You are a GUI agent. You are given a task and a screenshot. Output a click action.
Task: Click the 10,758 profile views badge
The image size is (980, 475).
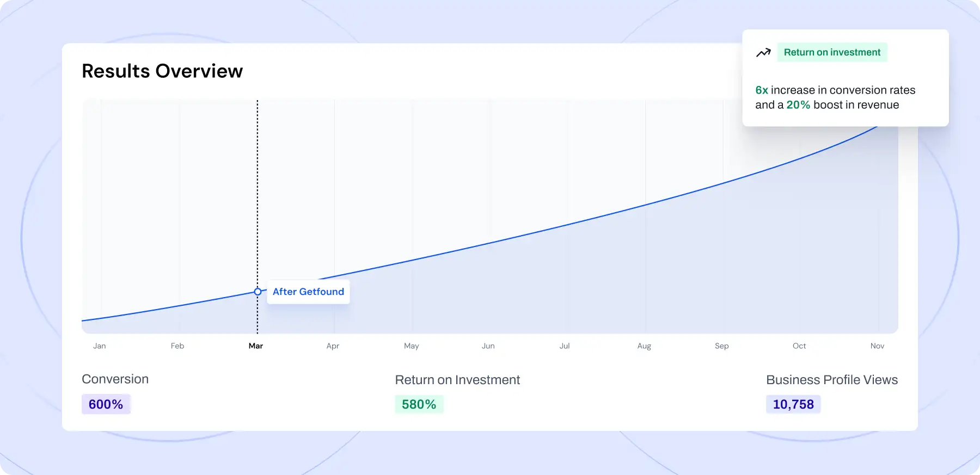pyautogui.click(x=793, y=404)
